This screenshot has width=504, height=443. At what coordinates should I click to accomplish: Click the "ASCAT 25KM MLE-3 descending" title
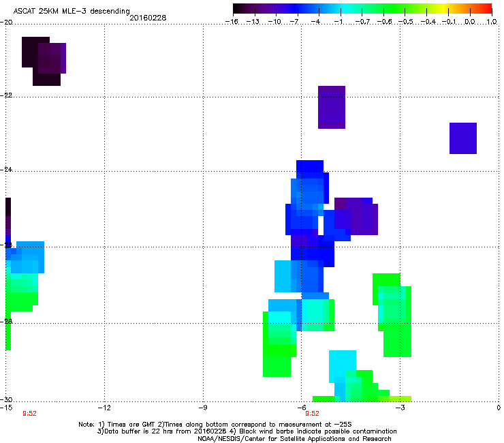[x=72, y=12]
